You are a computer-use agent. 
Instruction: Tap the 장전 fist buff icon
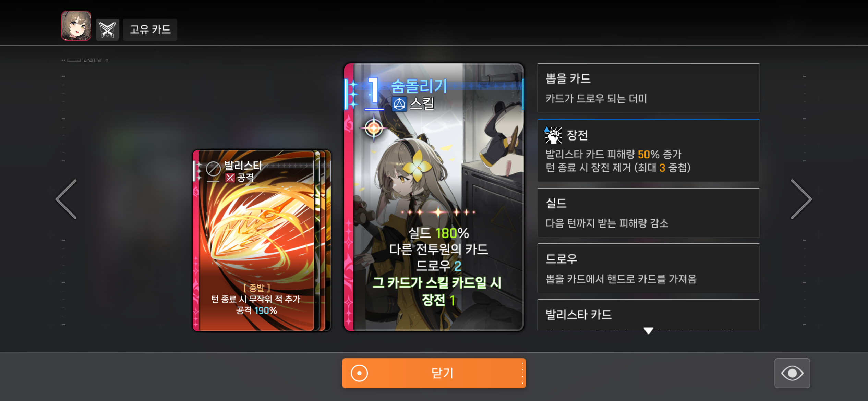coord(554,135)
